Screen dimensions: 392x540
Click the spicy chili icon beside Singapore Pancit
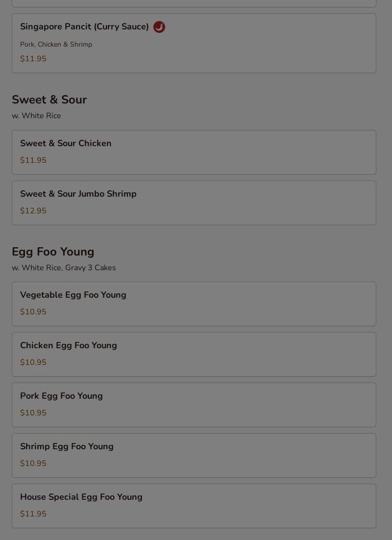159,27
